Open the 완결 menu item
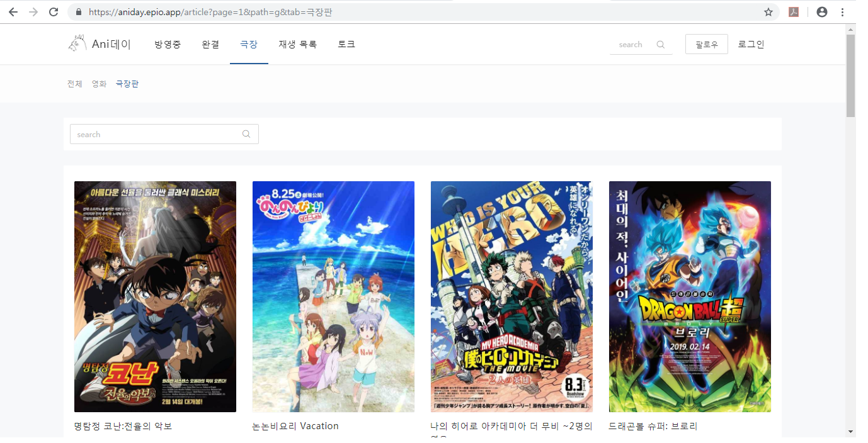 coord(210,44)
